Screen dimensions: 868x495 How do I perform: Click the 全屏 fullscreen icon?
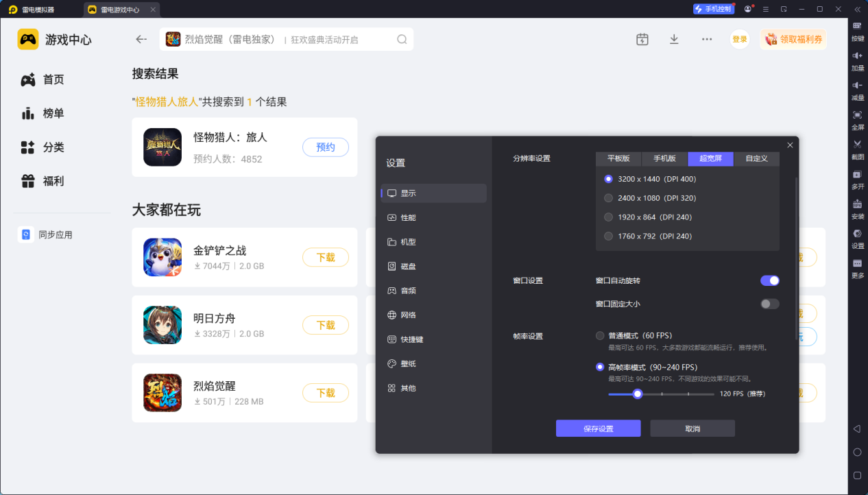(857, 115)
